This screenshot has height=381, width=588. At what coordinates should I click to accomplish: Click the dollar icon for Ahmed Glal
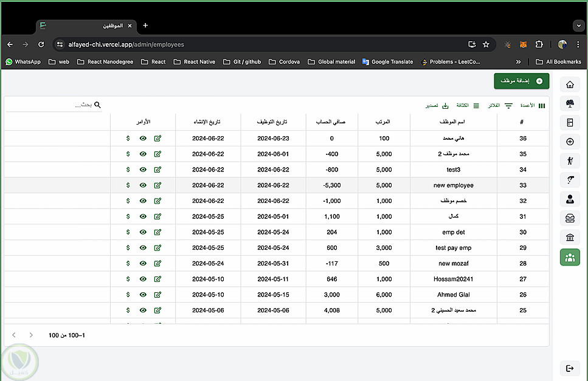click(x=128, y=295)
